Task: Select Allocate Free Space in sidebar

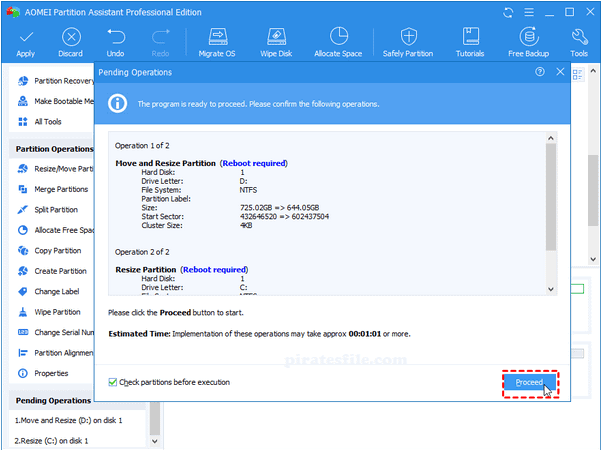Action: tap(56, 230)
